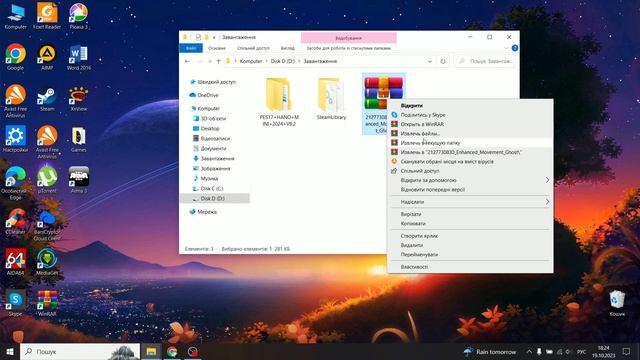Screen dimensions: 640x360
Task: Select OneDrive in navigation pane
Action: pos(208,95)
